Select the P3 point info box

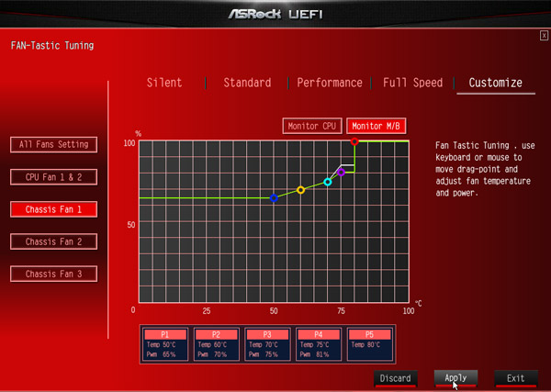click(267, 344)
